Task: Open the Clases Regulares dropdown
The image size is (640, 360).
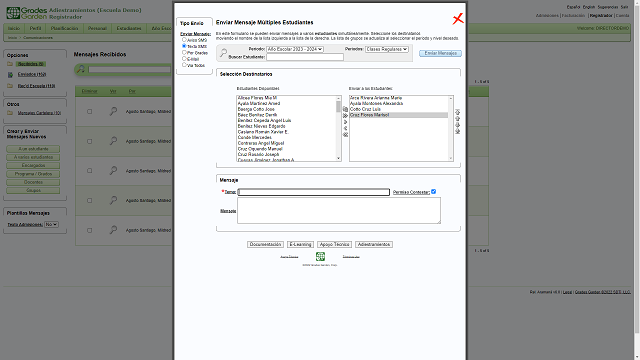Action: click(387, 49)
